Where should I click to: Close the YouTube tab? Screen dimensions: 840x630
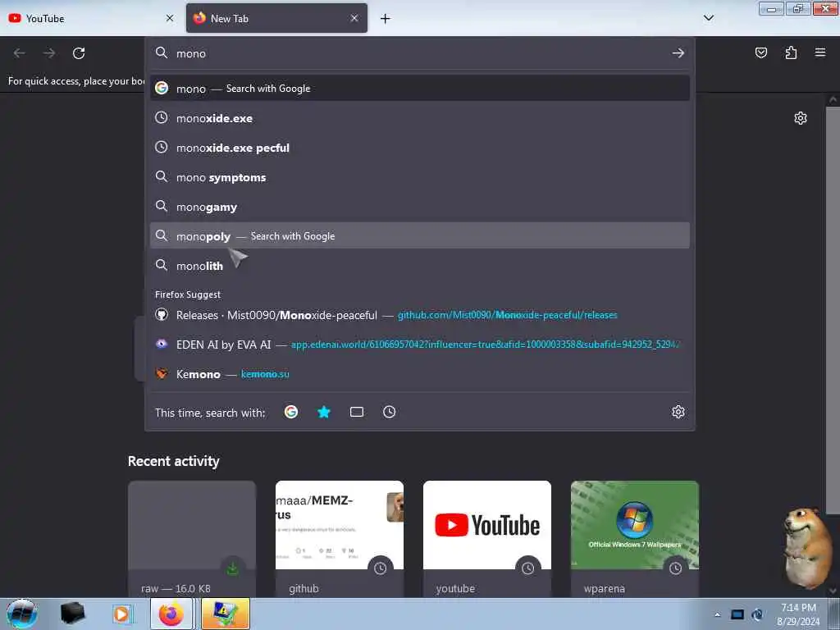[170, 18]
